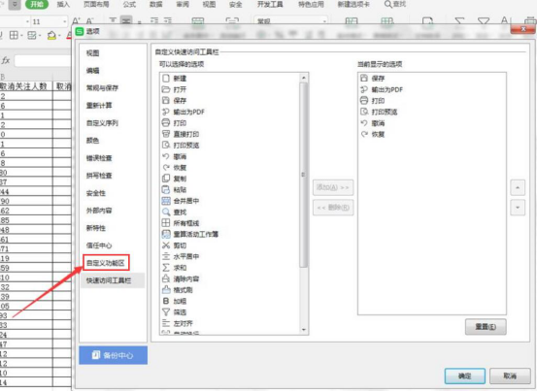The width and height of the screenshot is (537, 392).
Task: Choose the 求和 sigma icon entry
Action: click(166, 268)
